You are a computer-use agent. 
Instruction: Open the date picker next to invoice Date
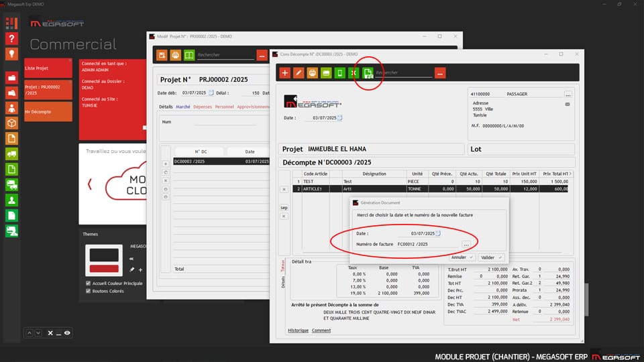click(438, 233)
